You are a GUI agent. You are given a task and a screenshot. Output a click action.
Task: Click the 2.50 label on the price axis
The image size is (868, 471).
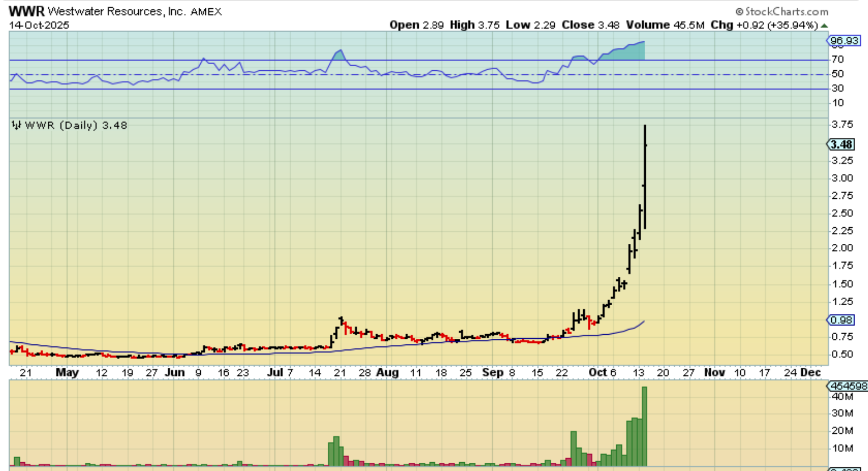click(842, 213)
